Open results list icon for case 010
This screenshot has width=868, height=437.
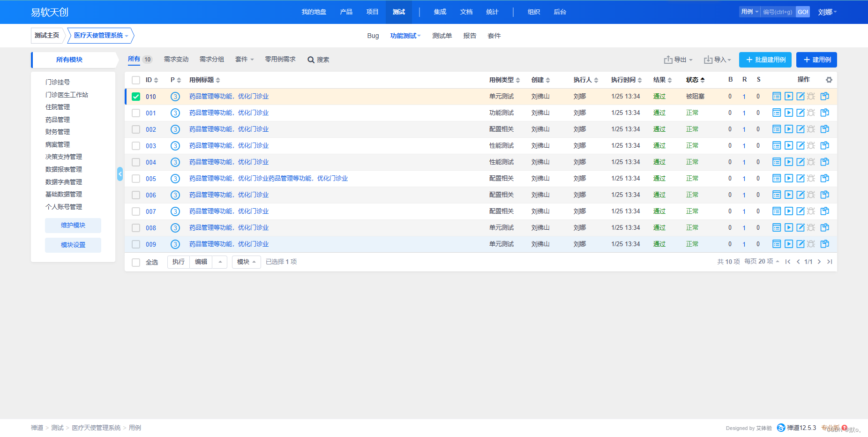[777, 96]
